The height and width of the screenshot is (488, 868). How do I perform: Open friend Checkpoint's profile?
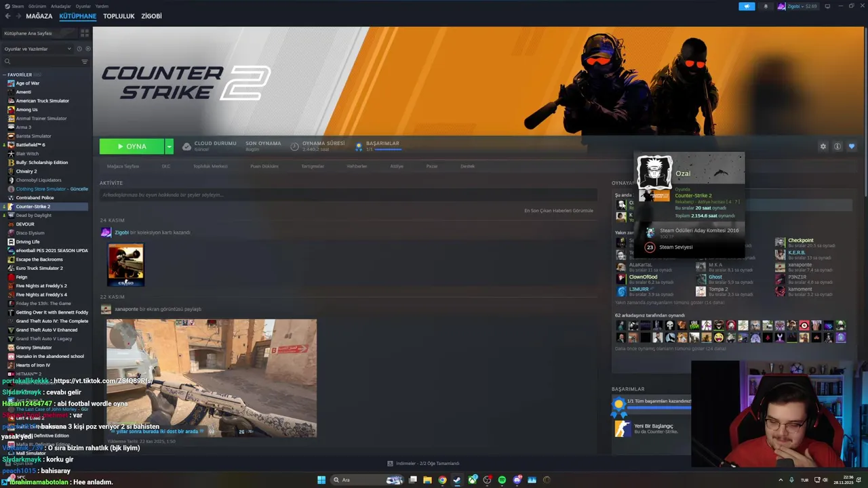800,241
